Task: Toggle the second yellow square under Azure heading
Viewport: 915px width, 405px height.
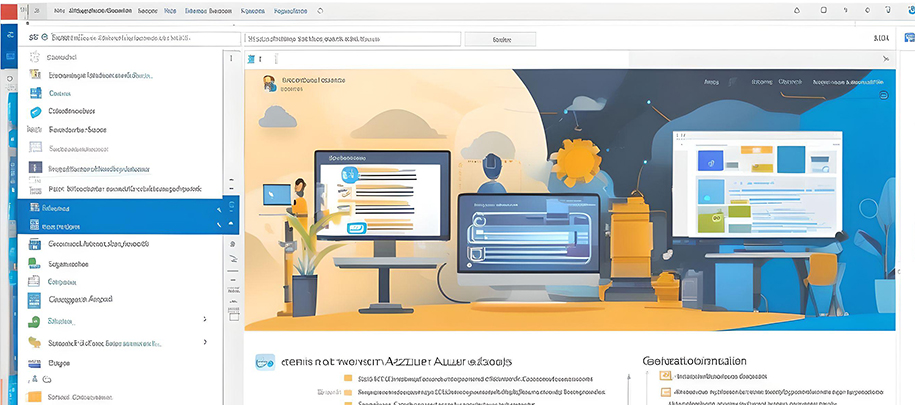Action: pos(348,394)
